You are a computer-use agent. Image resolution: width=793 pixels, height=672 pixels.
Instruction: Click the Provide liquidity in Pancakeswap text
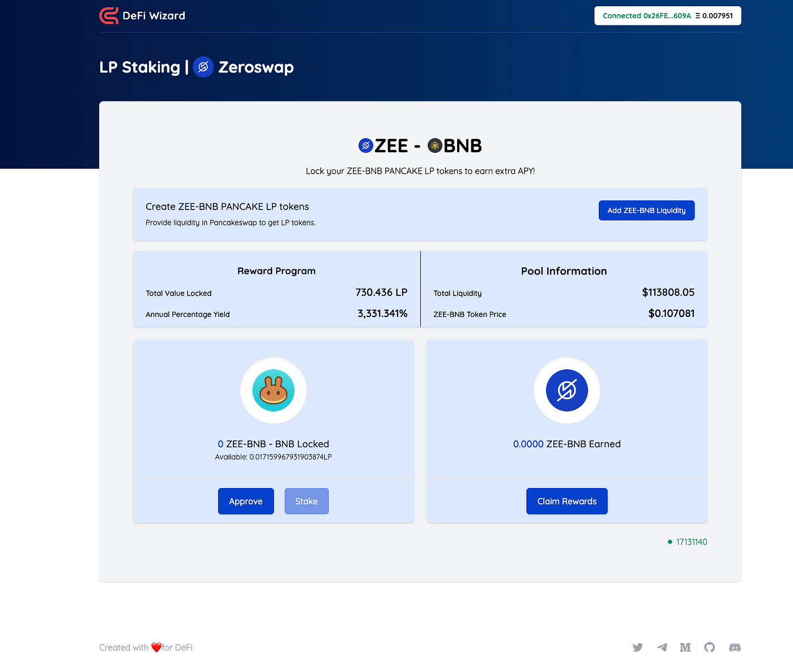tap(231, 222)
